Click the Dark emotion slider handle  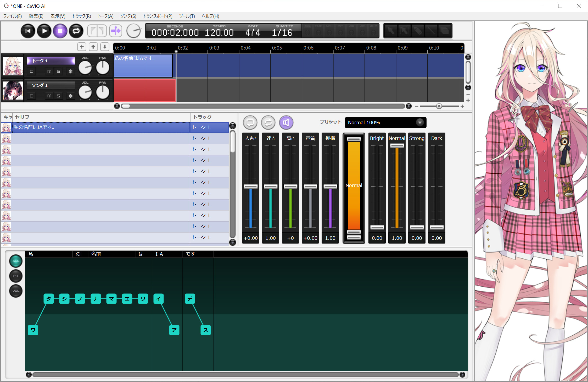point(437,227)
